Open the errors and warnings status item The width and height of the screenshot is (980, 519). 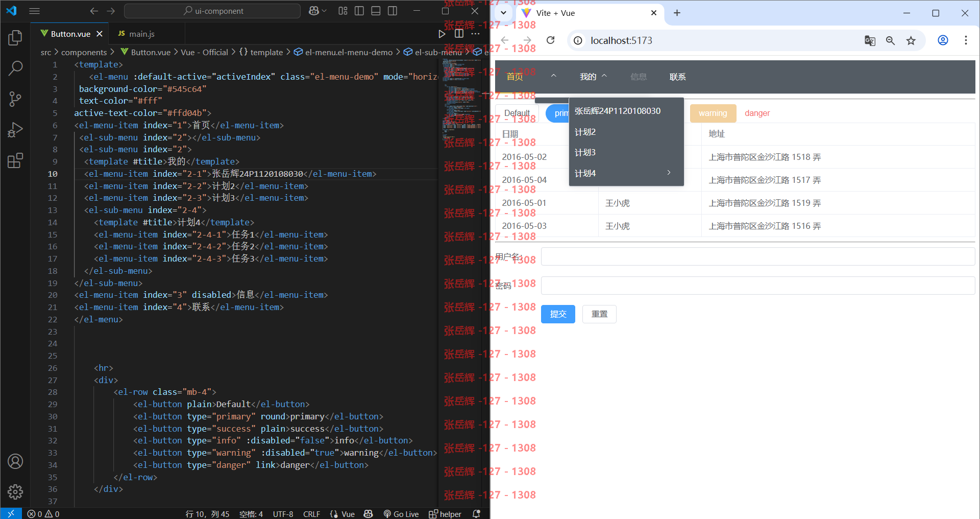click(x=43, y=514)
